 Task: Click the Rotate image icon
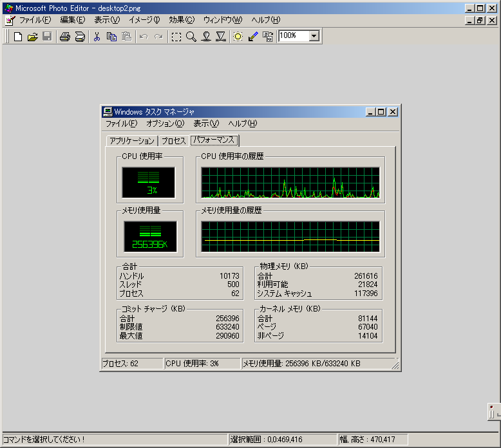tap(267, 37)
